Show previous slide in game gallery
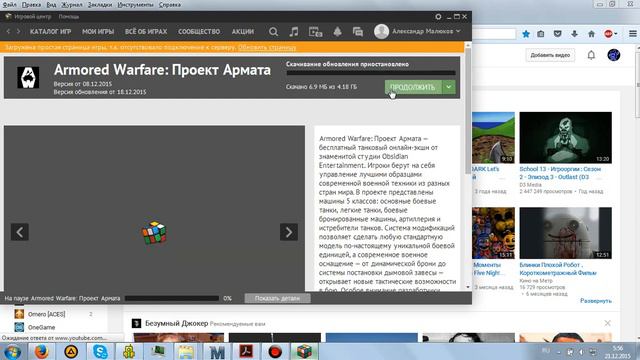 (20, 232)
